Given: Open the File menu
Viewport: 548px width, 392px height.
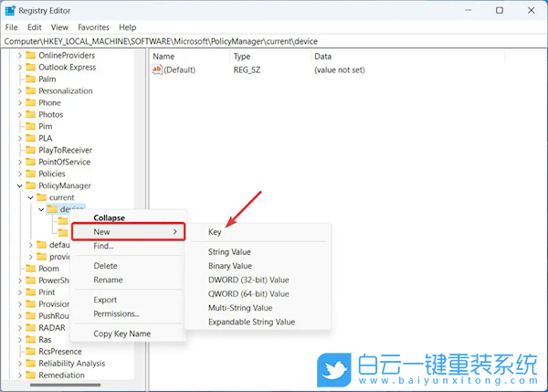Looking at the screenshot, I should point(12,27).
